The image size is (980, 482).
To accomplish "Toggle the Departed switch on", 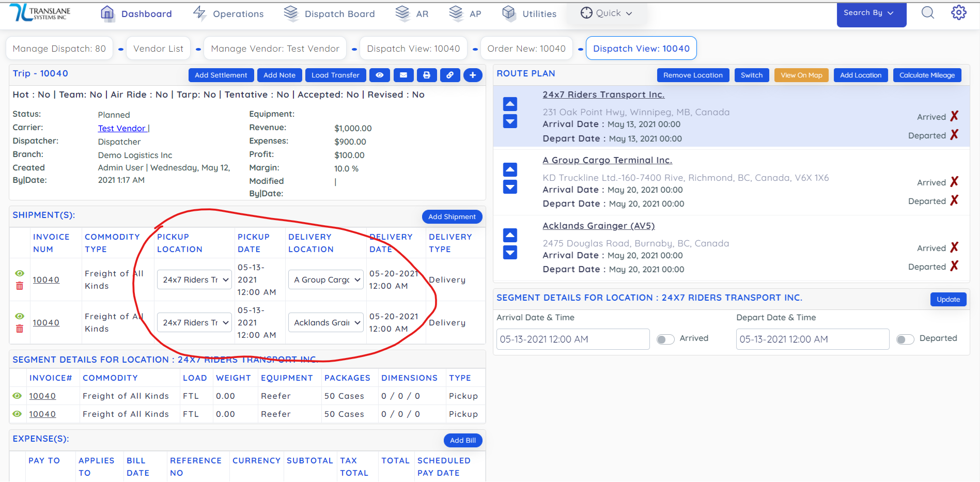I will click(905, 339).
